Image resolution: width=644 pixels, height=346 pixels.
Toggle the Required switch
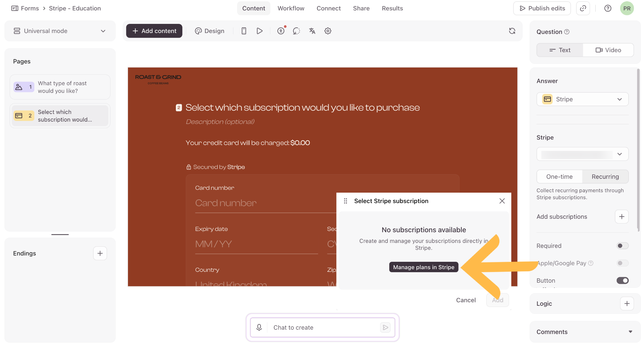tap(623, 246)
